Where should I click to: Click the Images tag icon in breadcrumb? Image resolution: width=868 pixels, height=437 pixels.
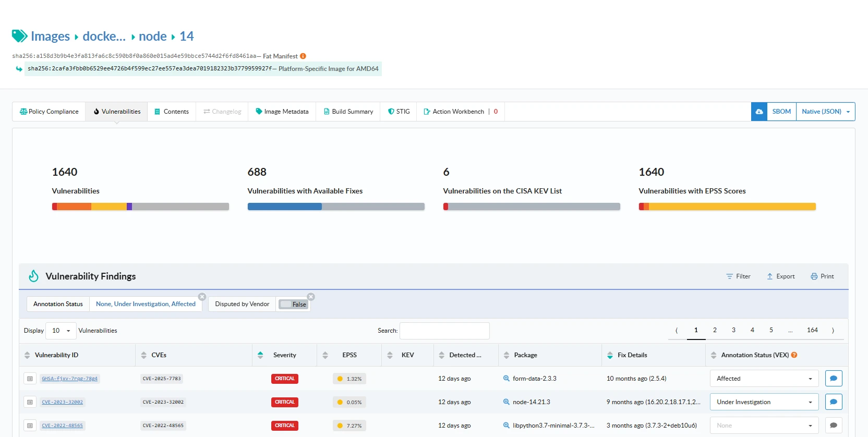[20, 36]
